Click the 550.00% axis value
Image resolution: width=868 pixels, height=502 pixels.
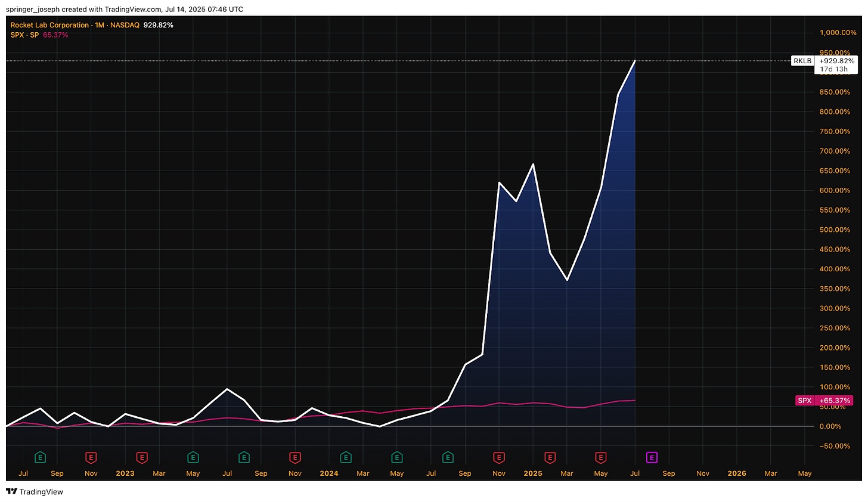coord(835,210)
